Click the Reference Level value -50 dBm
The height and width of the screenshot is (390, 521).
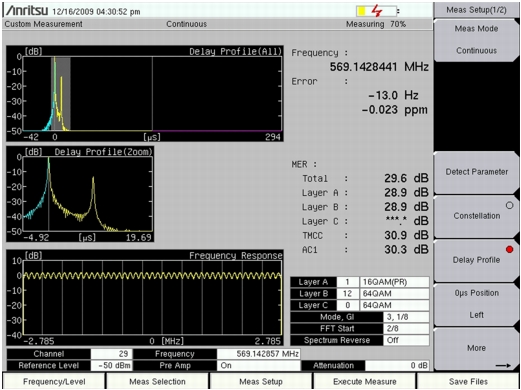[x=111, y=365]
